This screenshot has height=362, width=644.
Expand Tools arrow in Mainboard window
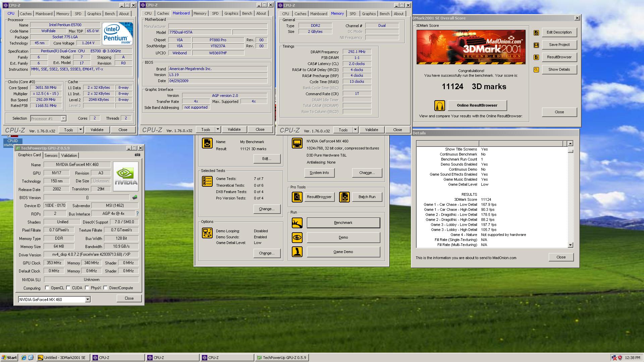218,129
